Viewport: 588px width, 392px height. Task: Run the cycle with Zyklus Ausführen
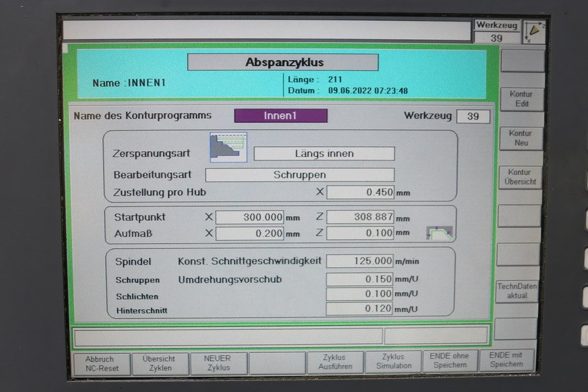pyautogui.click(x=335, y=362)
